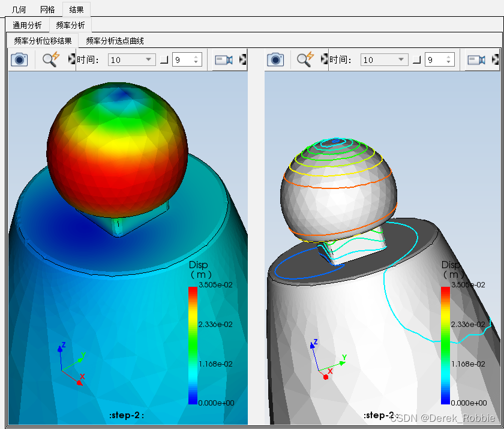
Task: Expand the right toolbar overflow before 时间
Action: pos(325,59)
